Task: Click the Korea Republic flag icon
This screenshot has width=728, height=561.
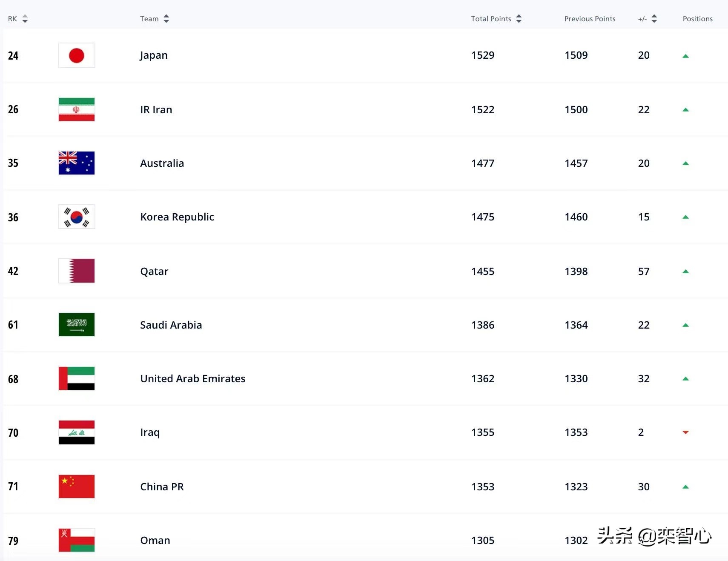Action: [x=76, y=217]
